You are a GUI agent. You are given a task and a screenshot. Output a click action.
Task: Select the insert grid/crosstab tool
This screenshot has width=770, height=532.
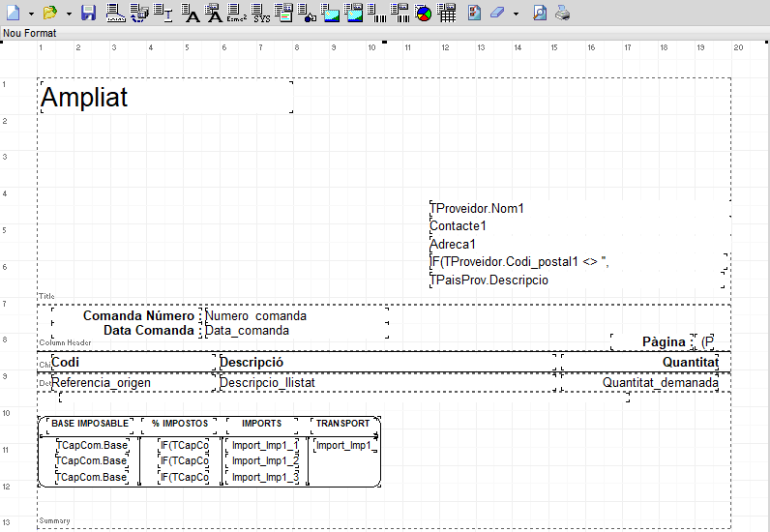(446, 13)
